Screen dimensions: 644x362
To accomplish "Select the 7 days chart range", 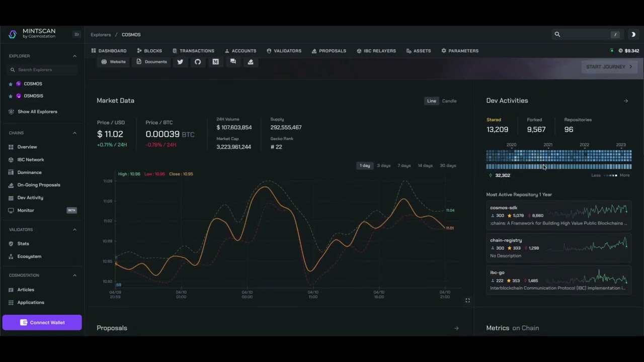I will tap(404, 165).
